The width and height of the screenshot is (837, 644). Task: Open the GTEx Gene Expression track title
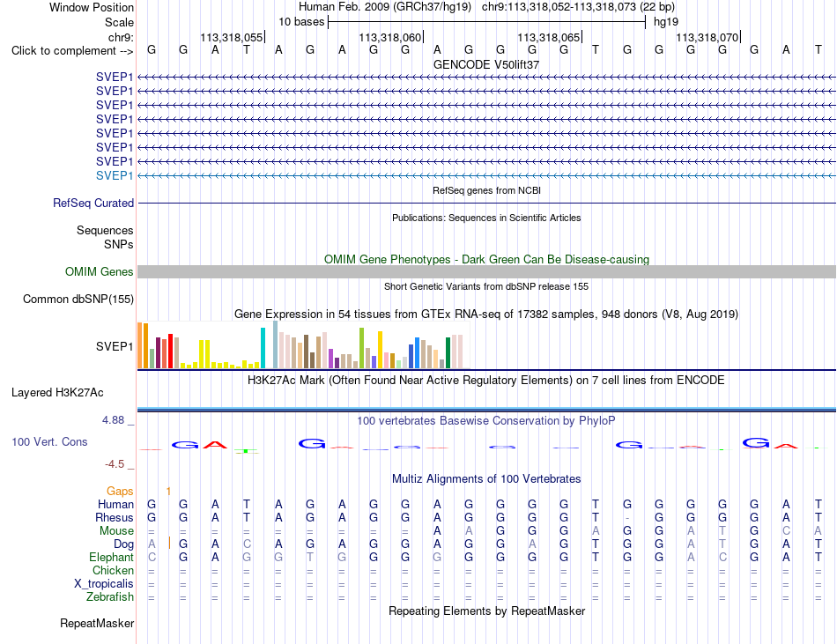[486, 315]
